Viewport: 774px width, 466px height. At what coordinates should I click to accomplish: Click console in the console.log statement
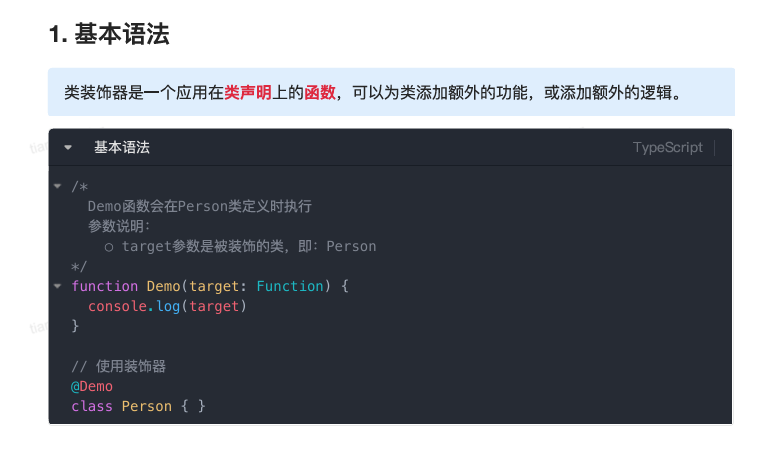click(117, 306)
